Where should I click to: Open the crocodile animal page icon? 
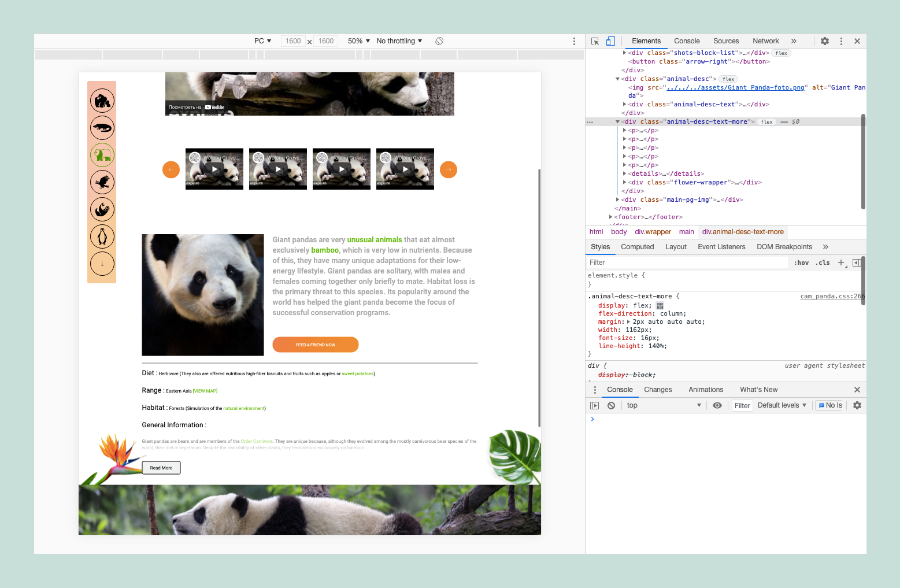click(102, 127)
